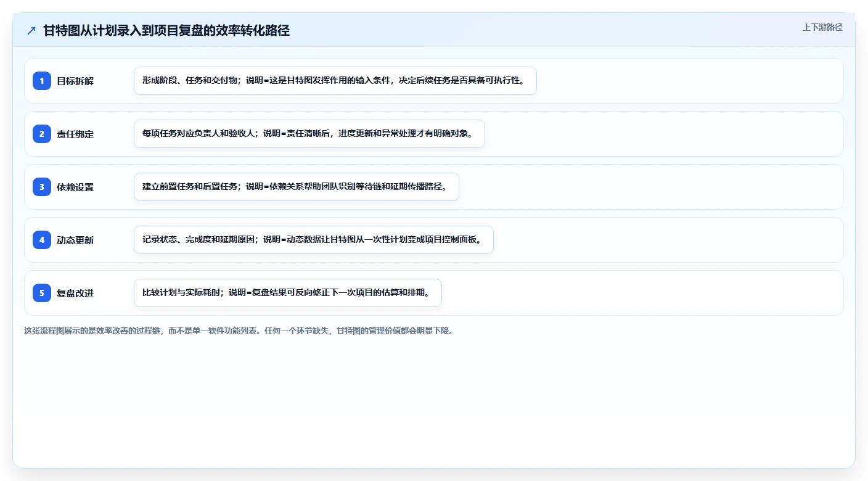
Task: Open the description box starting 形成阶段、任务和交付物
Action: [335, 81]
